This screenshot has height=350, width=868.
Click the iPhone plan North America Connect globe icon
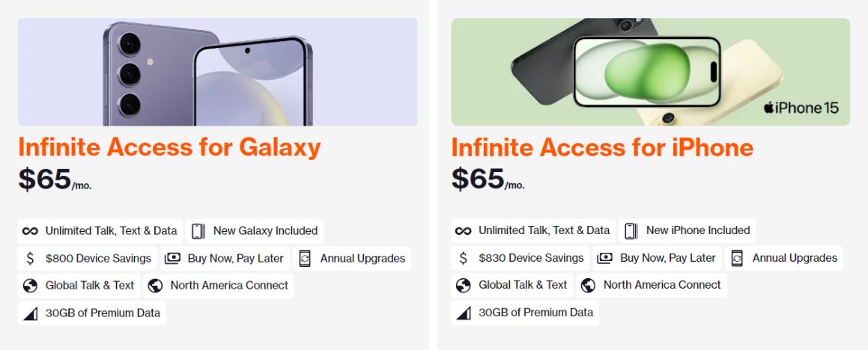click(x=588, y=285)
